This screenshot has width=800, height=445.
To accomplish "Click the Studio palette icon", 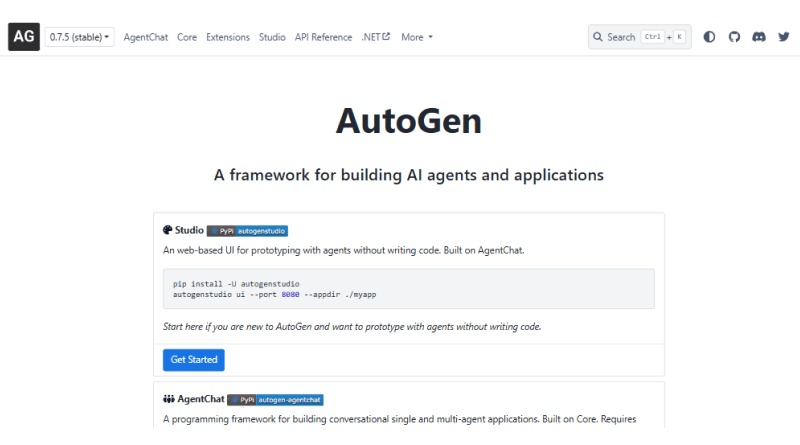I will 167,230.
